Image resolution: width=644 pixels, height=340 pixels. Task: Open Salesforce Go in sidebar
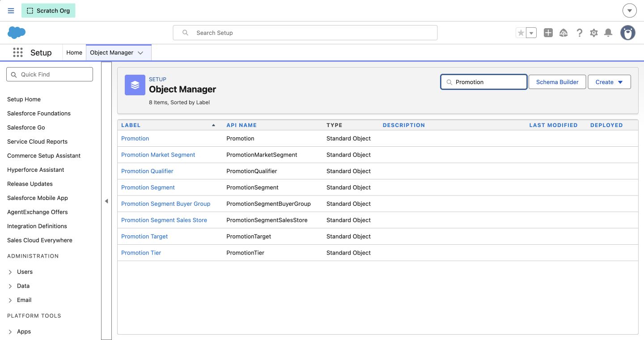point(26,127)
